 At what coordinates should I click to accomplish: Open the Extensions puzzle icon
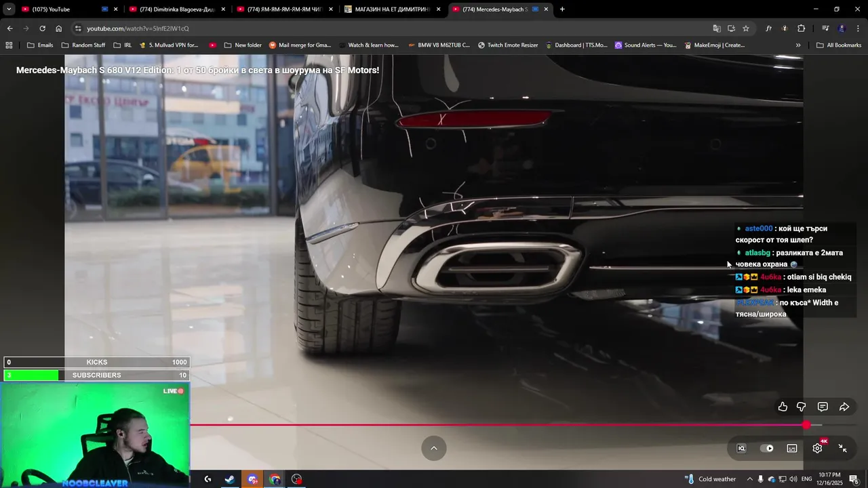(801, 28)
